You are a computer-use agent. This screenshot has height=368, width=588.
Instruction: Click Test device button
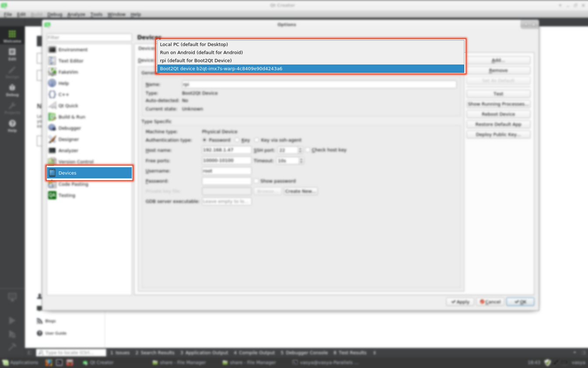pyautogui.click(x=498, y=94)
